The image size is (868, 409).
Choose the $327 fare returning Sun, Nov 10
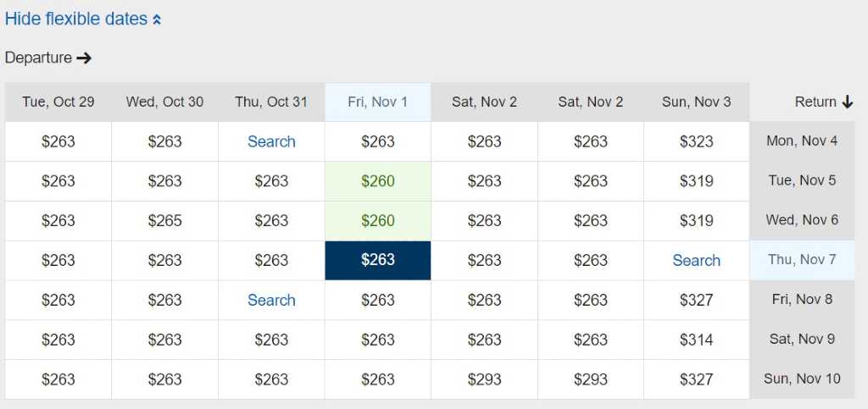pos(696,379)
